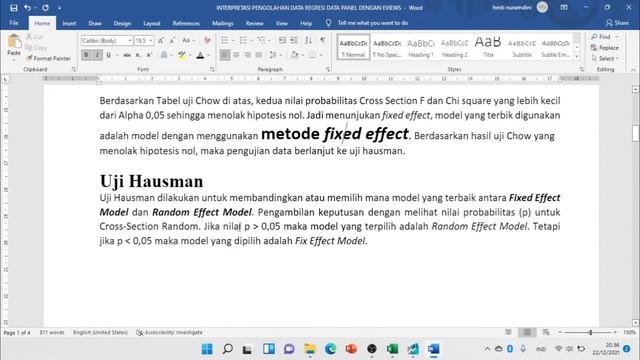Click the Replace button
Viewport: 640px width, 360px height.
pyautogui.click(x=604, y=47)
